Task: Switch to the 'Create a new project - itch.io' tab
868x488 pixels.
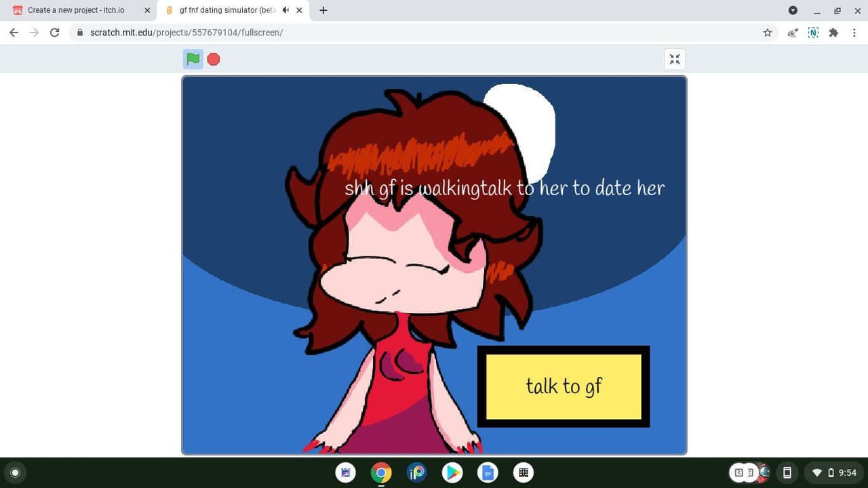Action: (76, 10)
